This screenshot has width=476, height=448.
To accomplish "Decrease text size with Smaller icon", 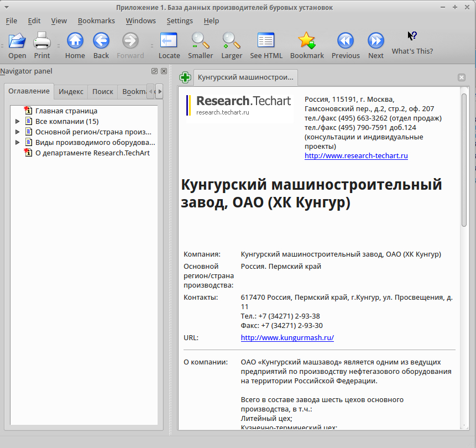I will [200, 45].
